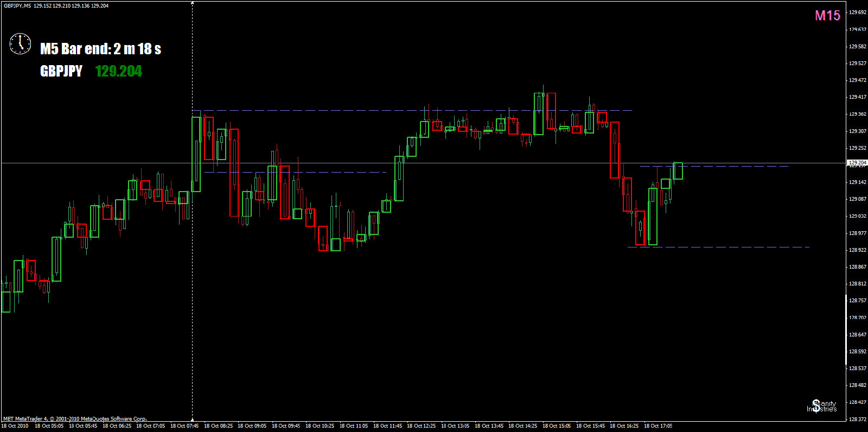Screen dimensions: 868x432
Task: Click the 128.592 price axis label
Action: [x=858, y=351]
